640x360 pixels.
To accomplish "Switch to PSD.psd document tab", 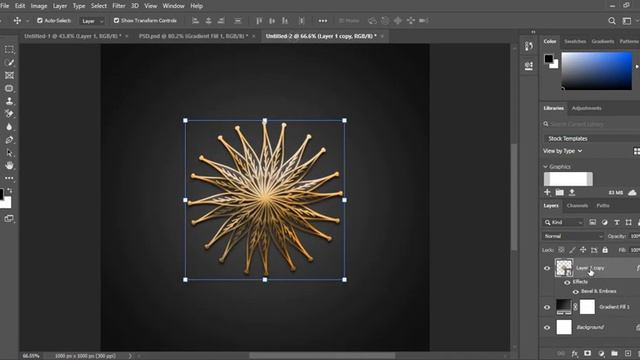I will [193, 36].
